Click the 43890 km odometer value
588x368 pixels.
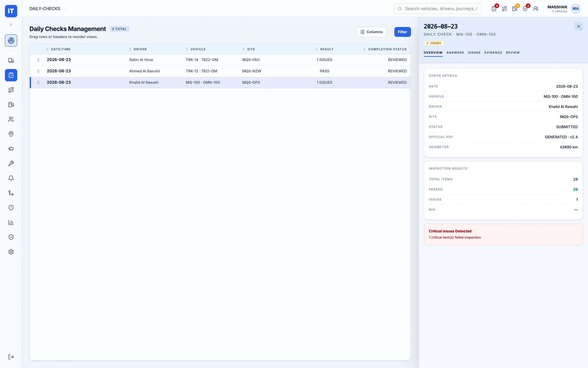[x=569, y=147]
